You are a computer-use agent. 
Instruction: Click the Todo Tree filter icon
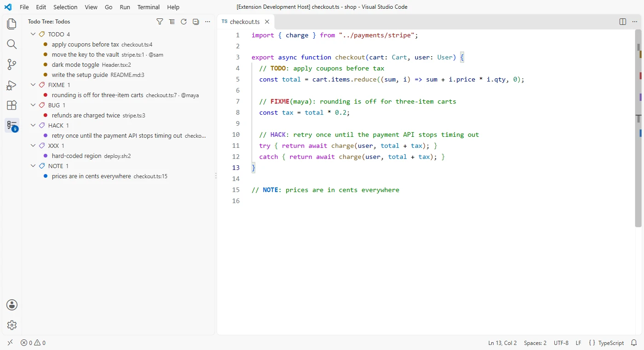[x=160, y=22]
